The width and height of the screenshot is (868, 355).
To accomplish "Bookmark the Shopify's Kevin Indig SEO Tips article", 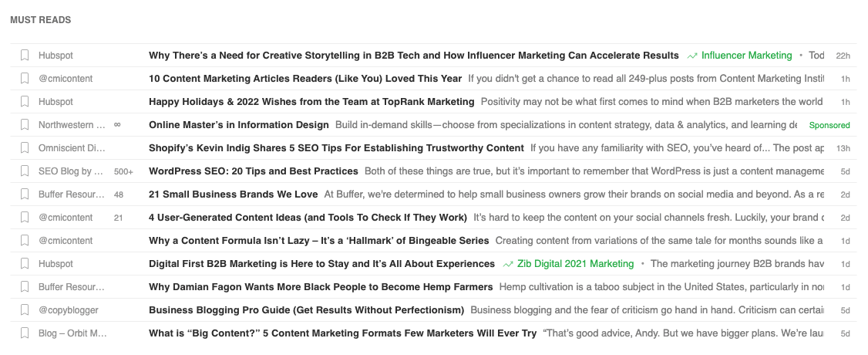I will [25, 148].
